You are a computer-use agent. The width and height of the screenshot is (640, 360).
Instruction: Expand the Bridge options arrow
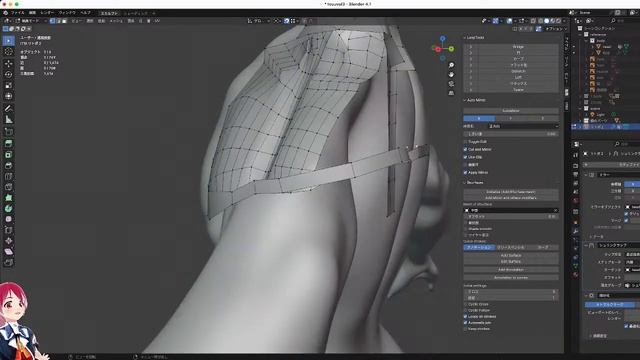pos(470,47)
